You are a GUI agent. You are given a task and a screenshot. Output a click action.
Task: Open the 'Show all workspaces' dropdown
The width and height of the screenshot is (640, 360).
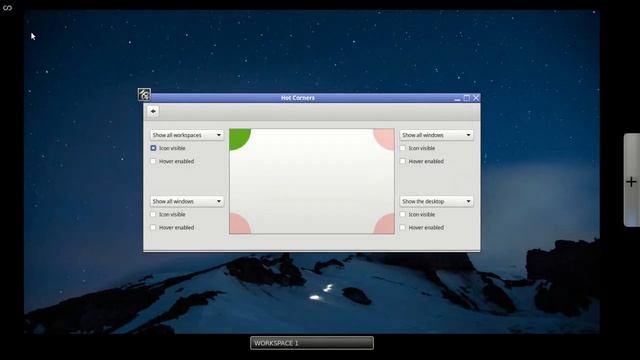point(187,135)
